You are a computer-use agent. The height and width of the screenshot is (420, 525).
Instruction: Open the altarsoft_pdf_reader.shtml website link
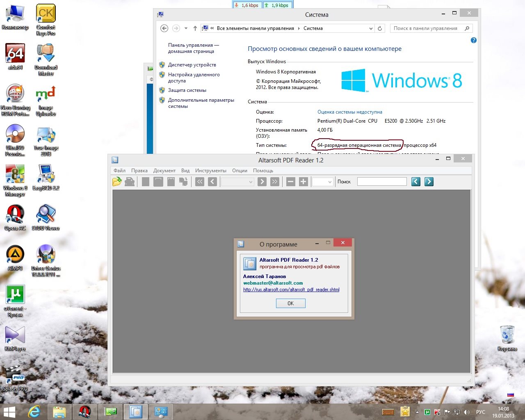point(291,290)
